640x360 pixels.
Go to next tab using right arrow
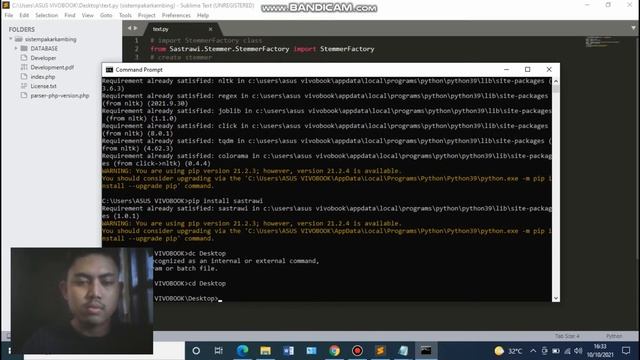136,28
